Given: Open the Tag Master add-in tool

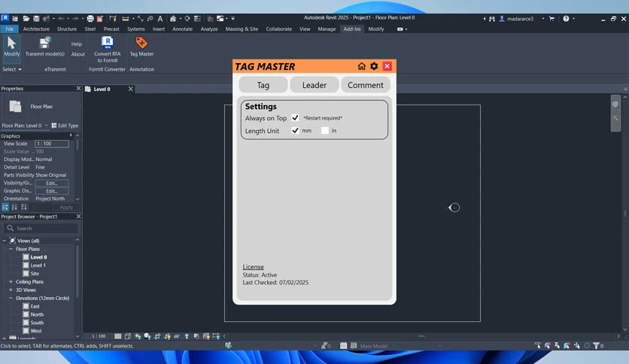Looking at the screenshot, I should [141, 47].
